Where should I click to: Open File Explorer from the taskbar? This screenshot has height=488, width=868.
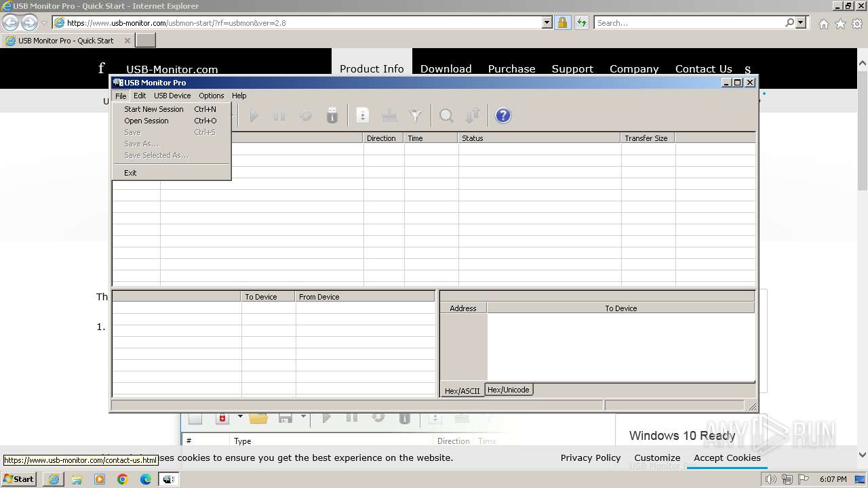pyautogui.click(x=77, y=479)
